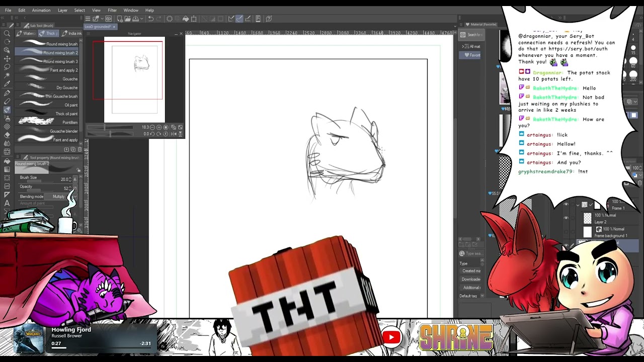Select the Eyedropper tool
The height and width of the screenshot is (362, 644).
coord(7,84)
